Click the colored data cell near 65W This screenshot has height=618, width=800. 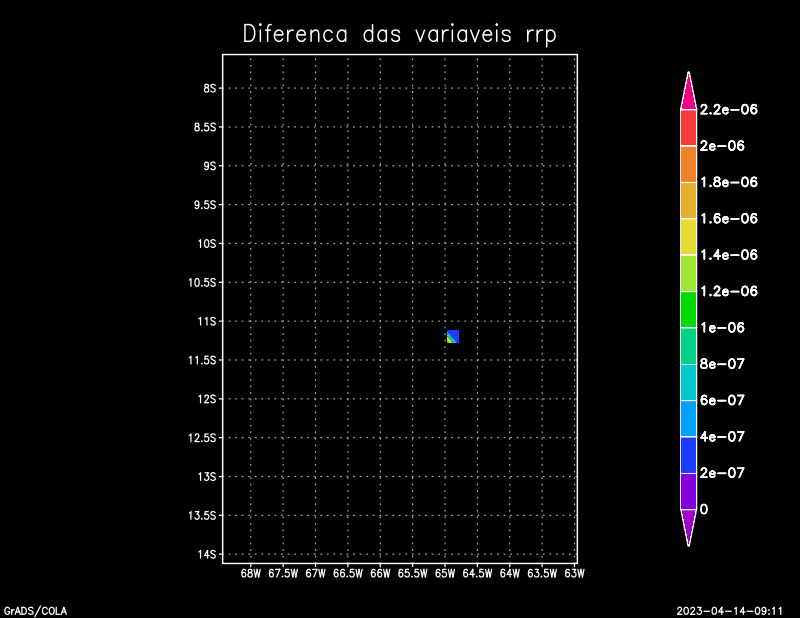pyautogui.click(x=453, y=336)
